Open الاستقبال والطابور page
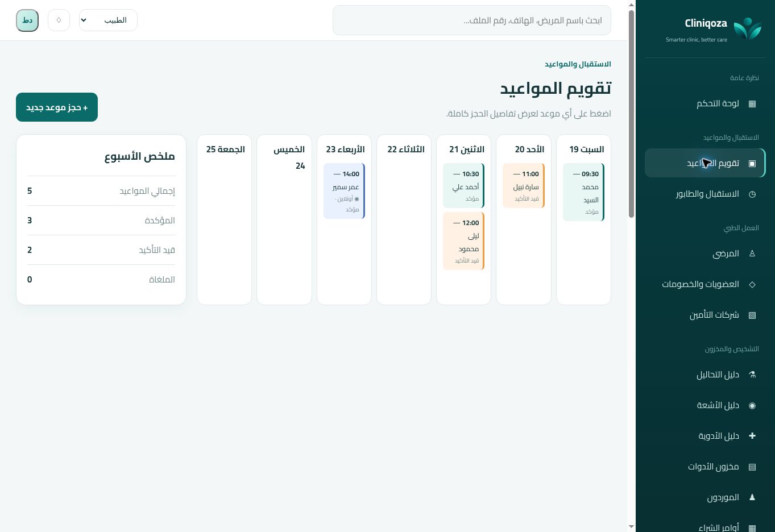The width and height of the screenshot is (775, 532). [705, 194]
